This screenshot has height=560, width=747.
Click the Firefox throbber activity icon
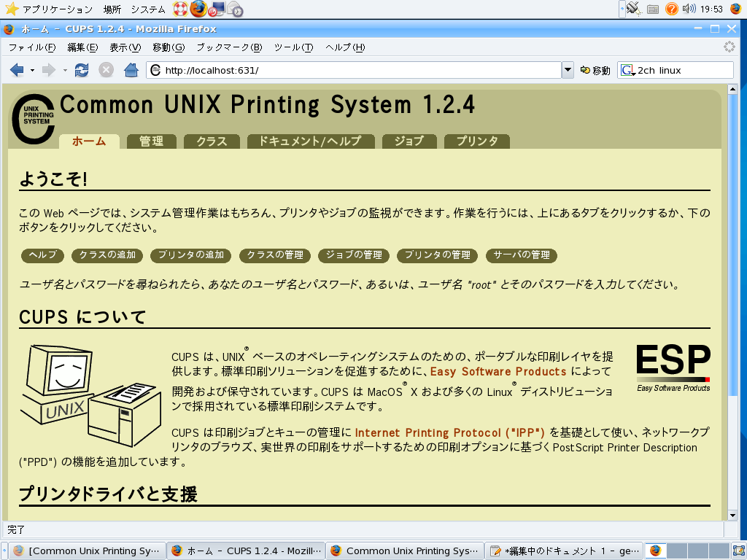point(729,47)
